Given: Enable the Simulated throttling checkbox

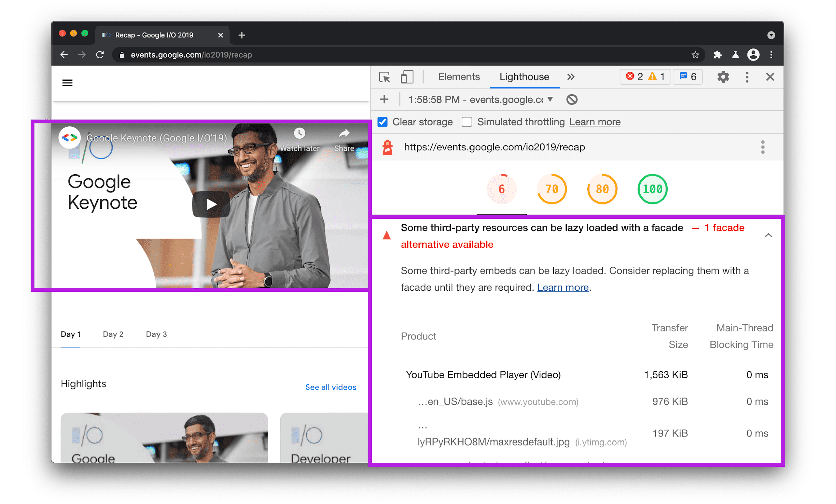Looking at the screenshot, I should point(467,122).
